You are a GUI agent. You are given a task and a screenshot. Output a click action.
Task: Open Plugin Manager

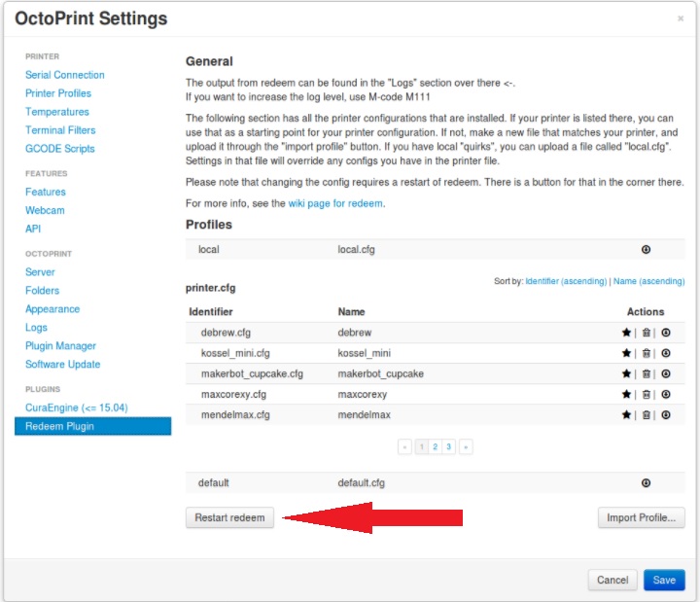(x=60, y=345)
